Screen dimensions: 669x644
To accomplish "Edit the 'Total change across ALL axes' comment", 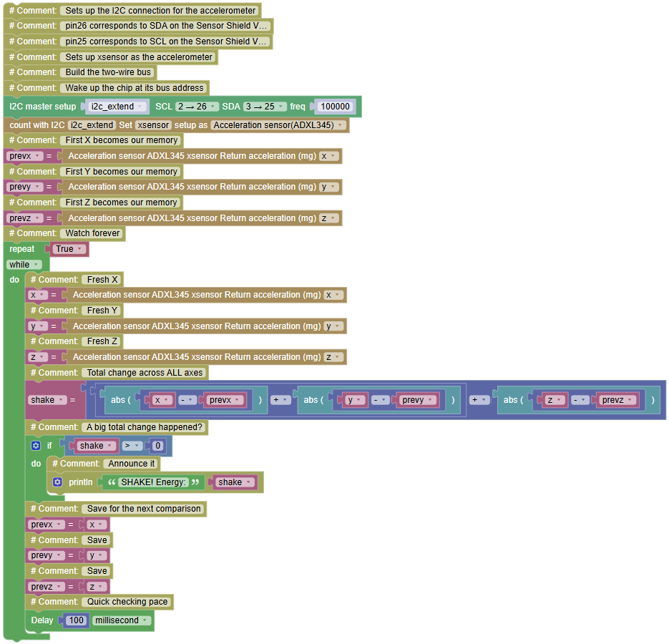I will coord(145,373).
